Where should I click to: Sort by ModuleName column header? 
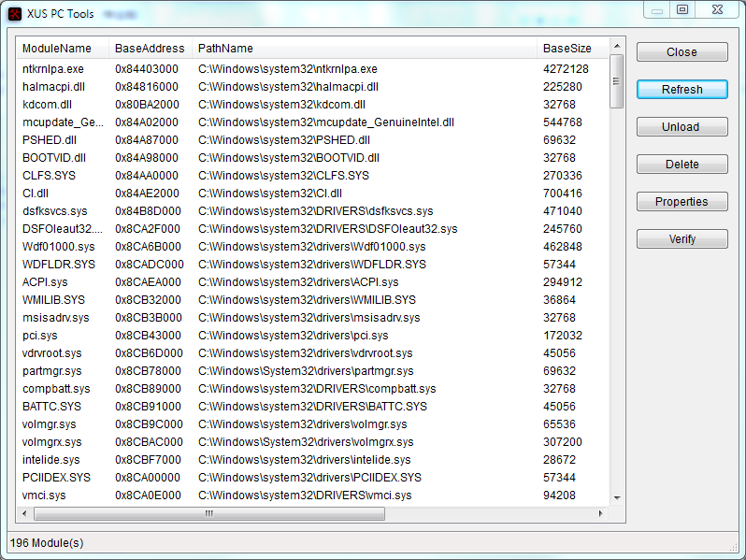[x=63, y=48]
